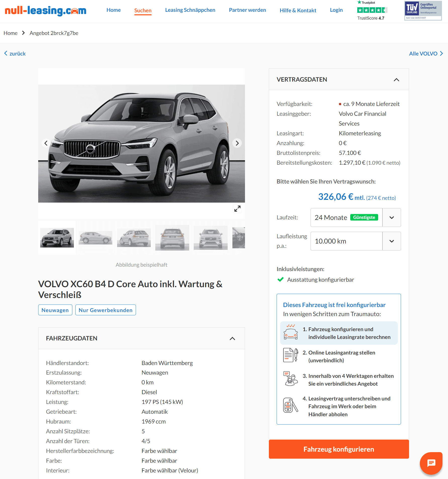Open Partner werden page
The image size is (448, 479).
click(x=247, y=10)
